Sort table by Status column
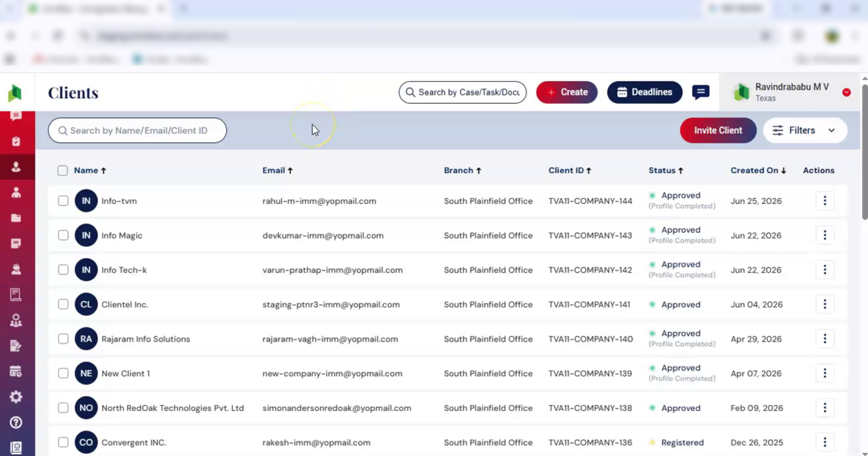The height and width of the screenshot is (456, 868). (x=666, y=170)
